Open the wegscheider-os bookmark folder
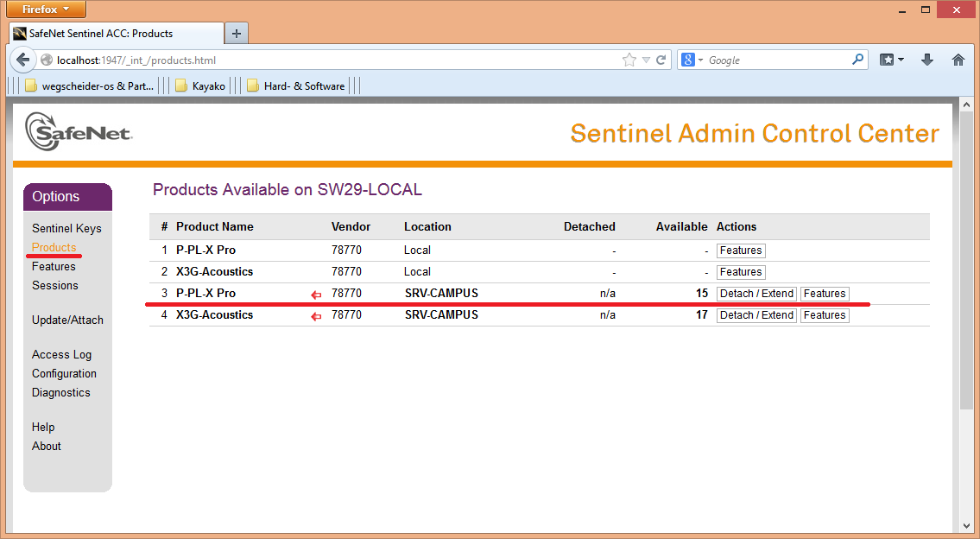This screenshot has height=539, width=980. click(90, 86)
